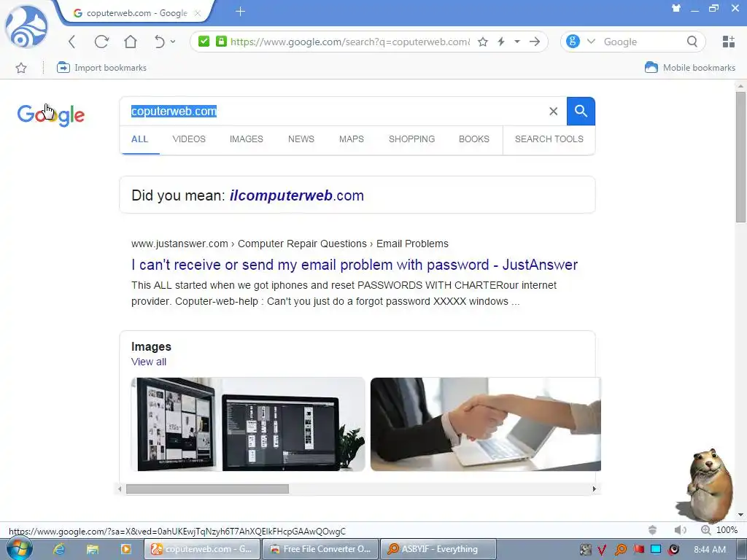Viewport: 747px width, 560px height.
Task: Click the carousel scroll right arrow
Action: (x=594, y=489)
